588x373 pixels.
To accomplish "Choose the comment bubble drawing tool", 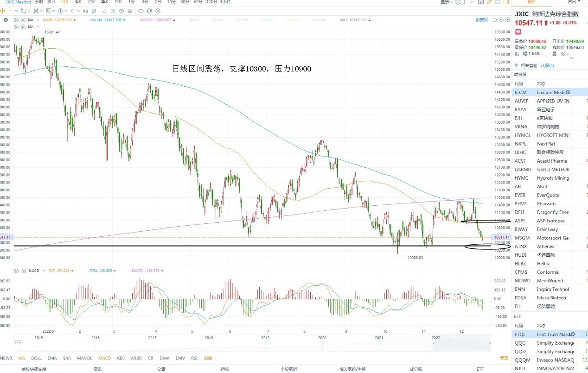I will [x=94, y=11].
